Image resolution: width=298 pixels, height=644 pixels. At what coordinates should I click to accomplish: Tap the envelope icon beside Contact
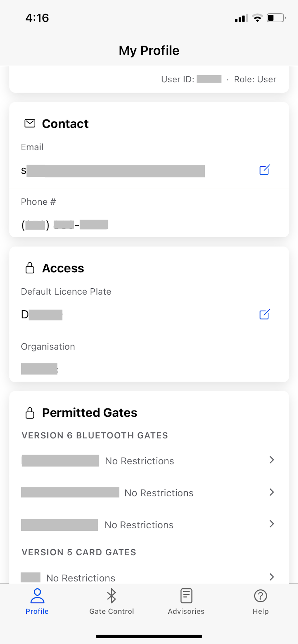[30, 123]
